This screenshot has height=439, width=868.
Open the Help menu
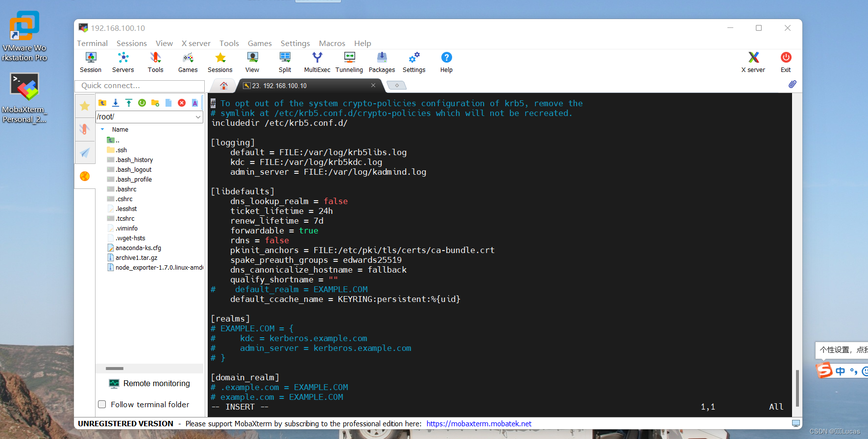[362, 43]
